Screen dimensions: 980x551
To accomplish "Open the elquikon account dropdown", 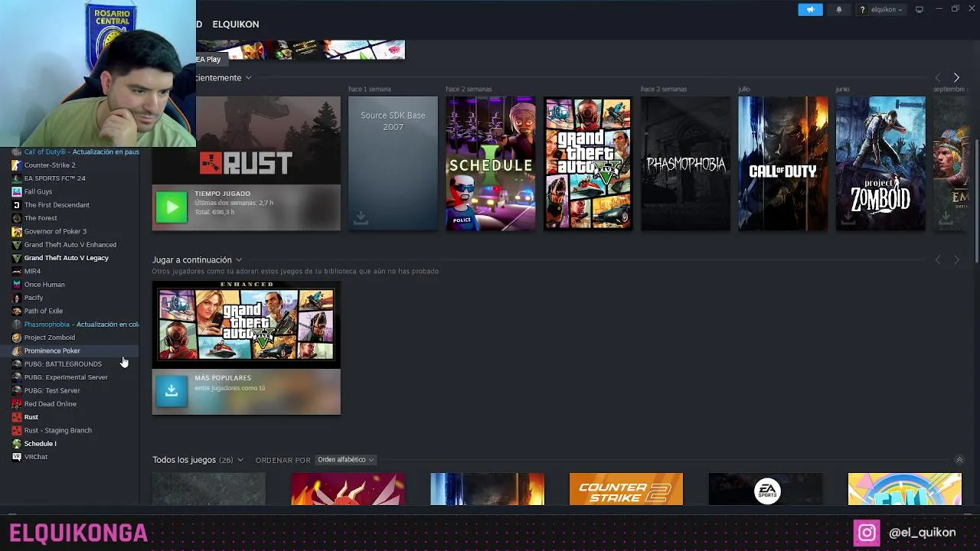I will pyautogui.click(x=886, y=10).
